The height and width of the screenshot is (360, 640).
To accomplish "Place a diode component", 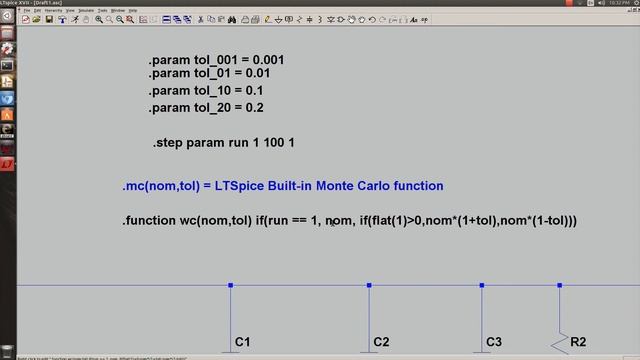I will pyautogui.click(x=331, y=20).
